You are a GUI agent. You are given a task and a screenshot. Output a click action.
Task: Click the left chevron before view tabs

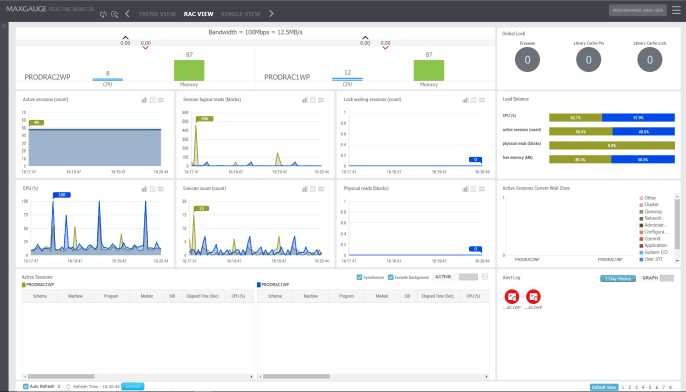pos(127,14)
